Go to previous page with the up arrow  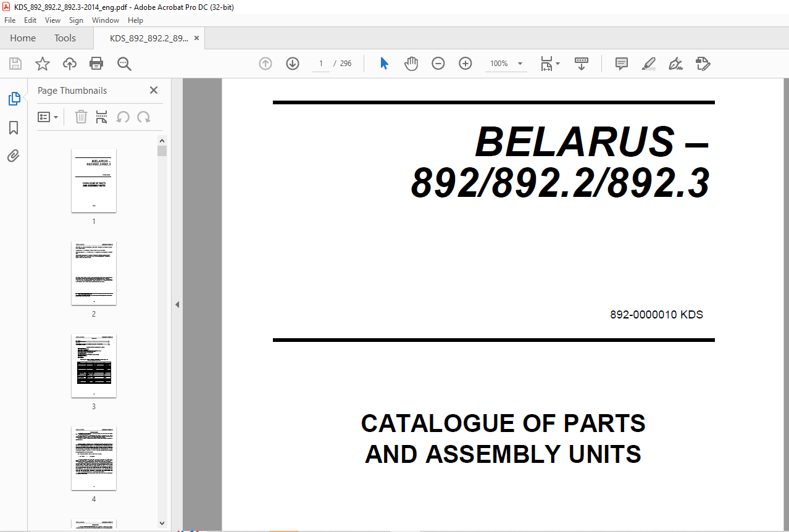pyautogui.click(x=265, y=64)
